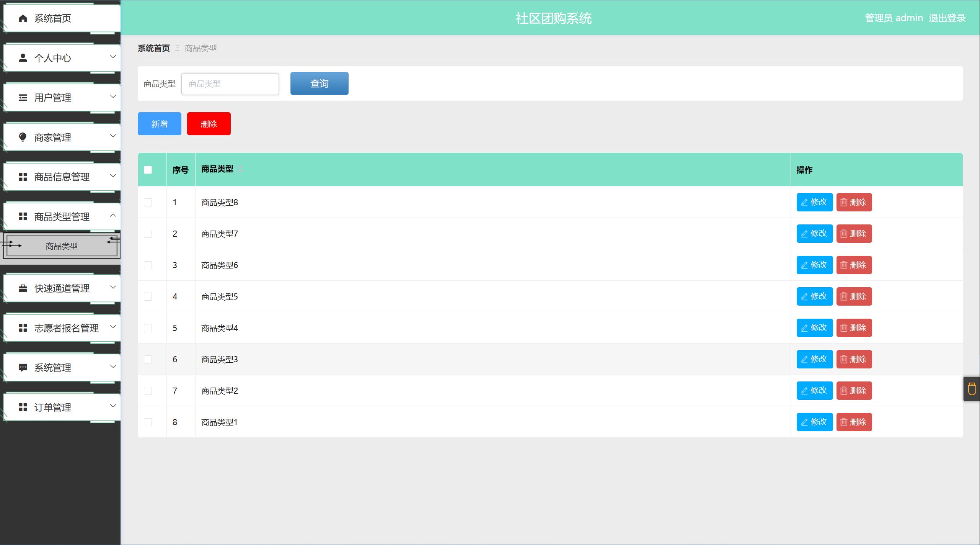Click the lightbulb icon next to 商家管理
Screen dimensions: 980x545
tap(23, 137)
